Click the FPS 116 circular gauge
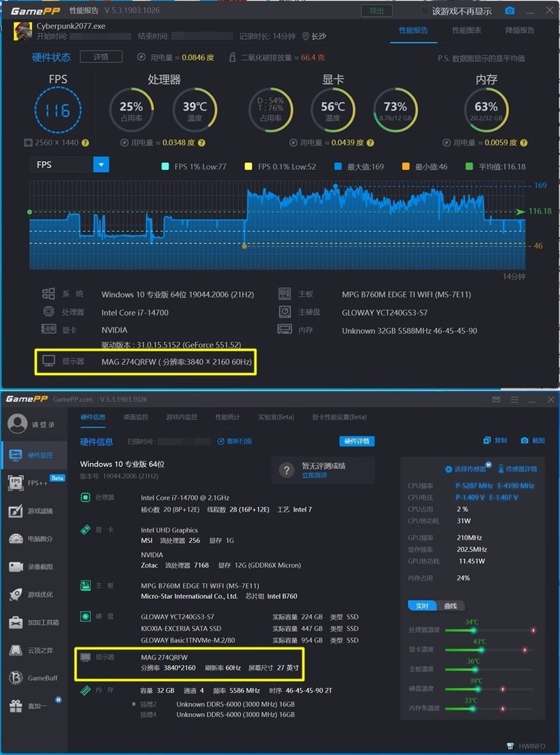560x755 pixels. [x=58, y=111]
